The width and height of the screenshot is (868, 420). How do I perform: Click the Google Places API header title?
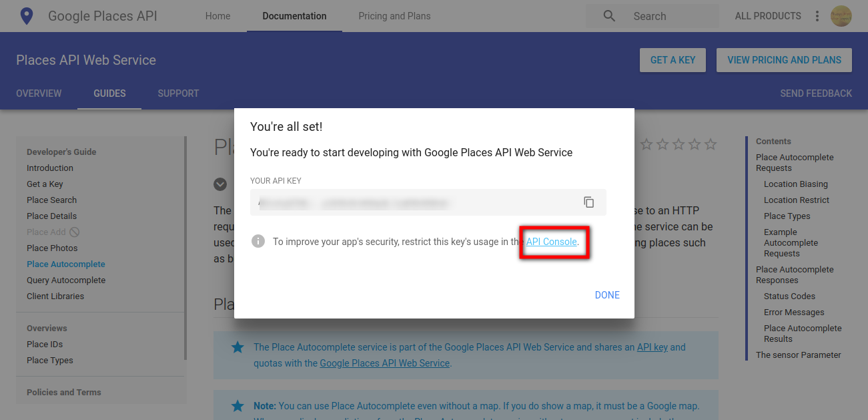pyautogui.click(x=103, y=16)
